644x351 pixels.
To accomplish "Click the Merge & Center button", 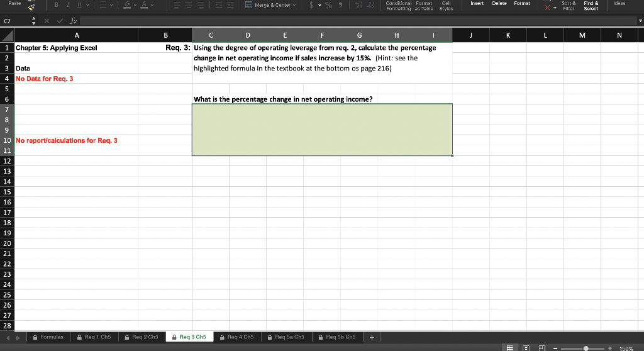I will point(268,5).
